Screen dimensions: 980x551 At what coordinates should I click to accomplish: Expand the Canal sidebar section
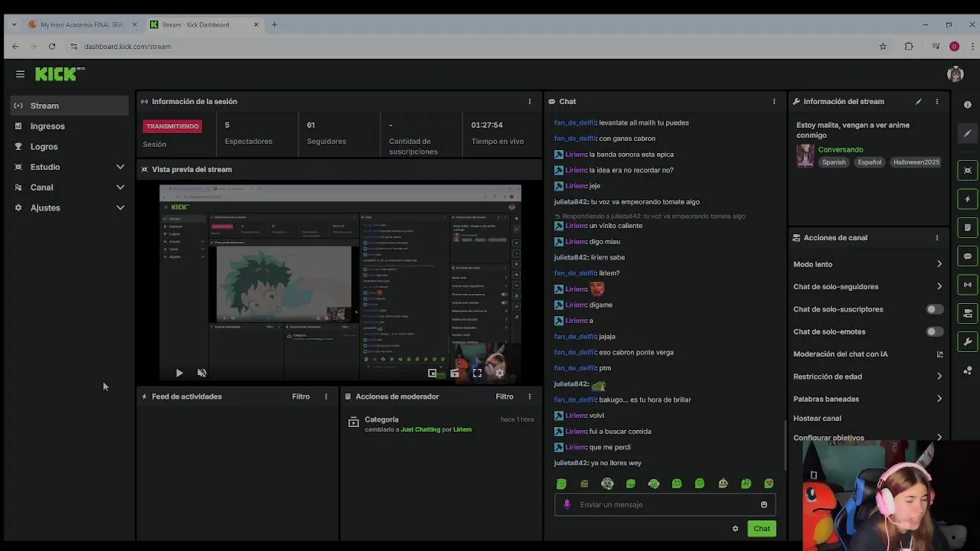coord(120,187)
